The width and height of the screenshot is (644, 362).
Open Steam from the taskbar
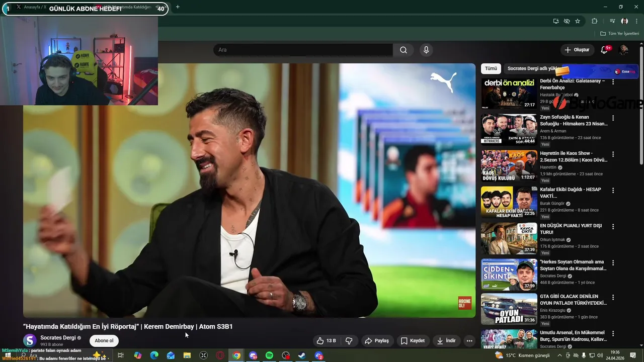click(302, 355)
